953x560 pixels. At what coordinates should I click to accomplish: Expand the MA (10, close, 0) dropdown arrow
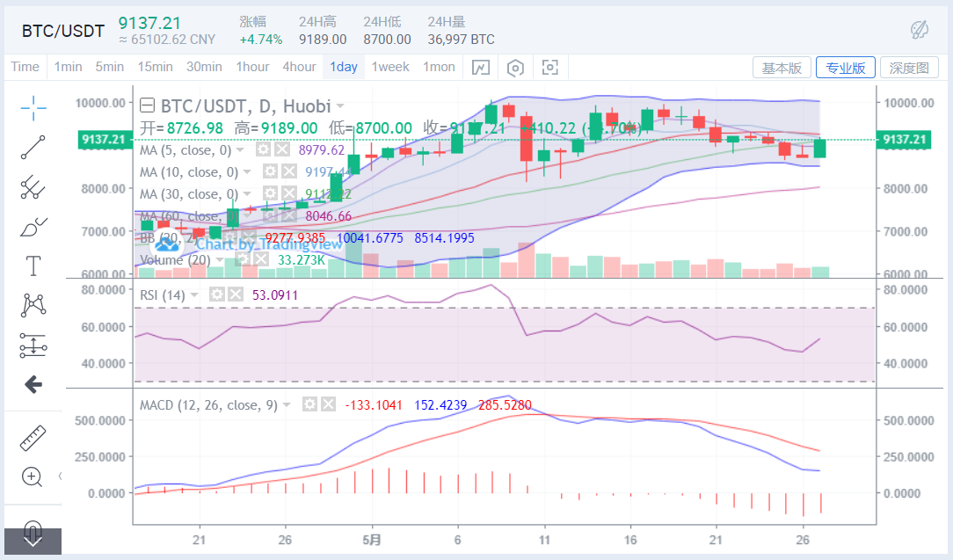coord(247,172)
